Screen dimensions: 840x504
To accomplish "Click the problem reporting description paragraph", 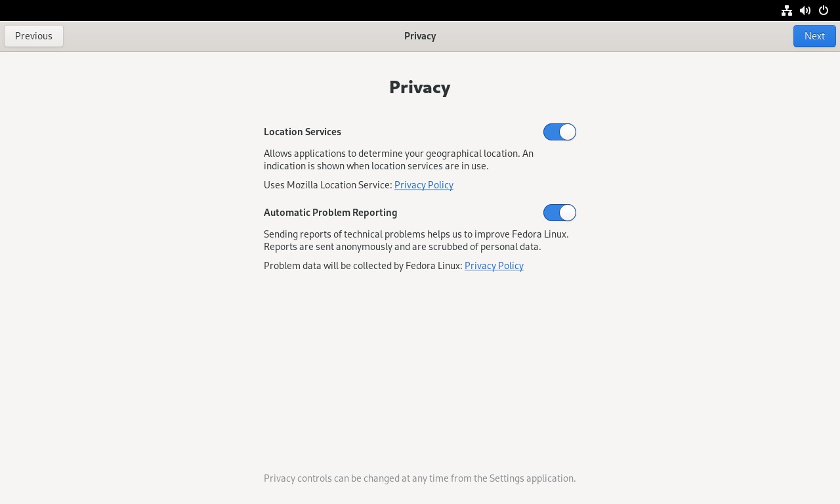I will (415, 240).
